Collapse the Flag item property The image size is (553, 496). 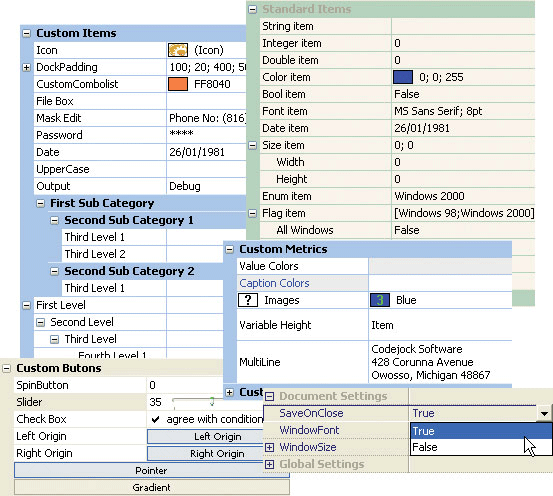(x=253, y=213)
